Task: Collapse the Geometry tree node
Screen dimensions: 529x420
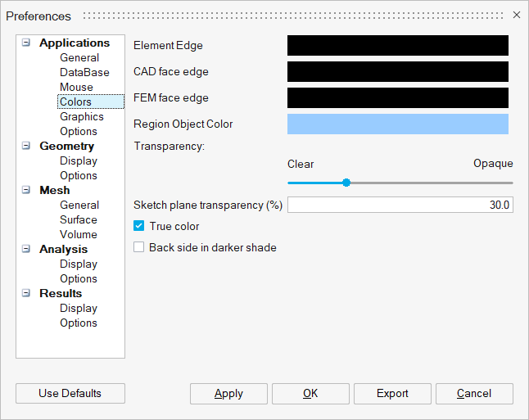Action: tap(26, 146)
